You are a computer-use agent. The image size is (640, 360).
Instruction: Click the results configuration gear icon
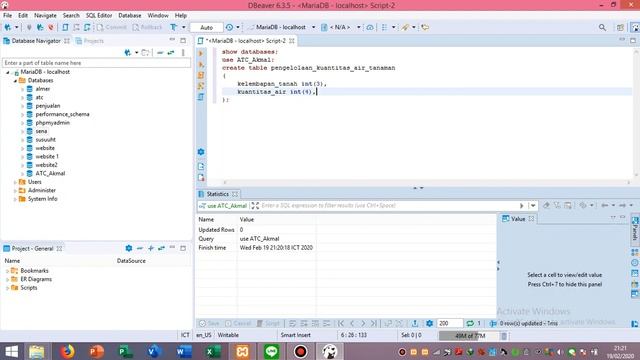429,323
